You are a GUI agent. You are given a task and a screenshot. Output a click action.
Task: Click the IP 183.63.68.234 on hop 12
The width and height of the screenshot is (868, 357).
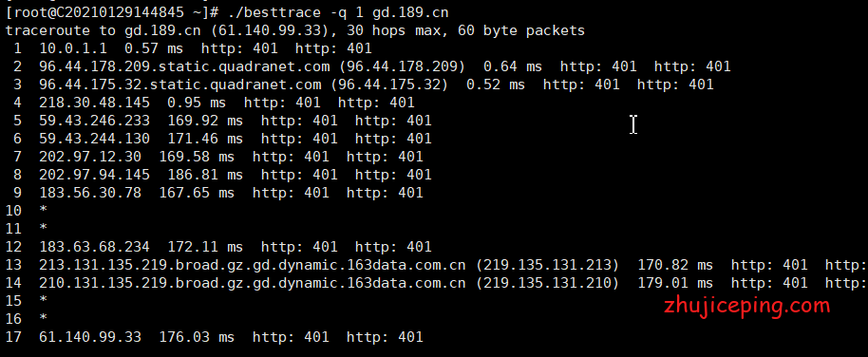click(x=94, y=247)
